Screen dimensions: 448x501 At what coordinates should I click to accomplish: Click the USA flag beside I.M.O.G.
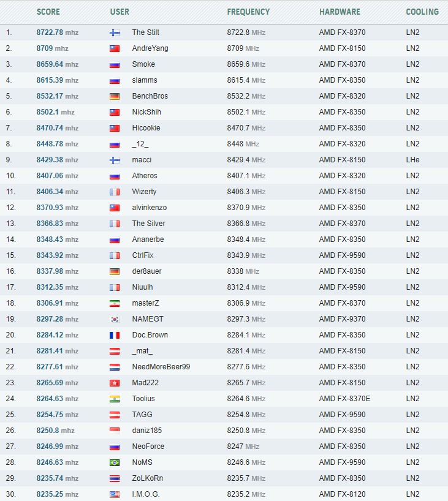click(115, 494)
